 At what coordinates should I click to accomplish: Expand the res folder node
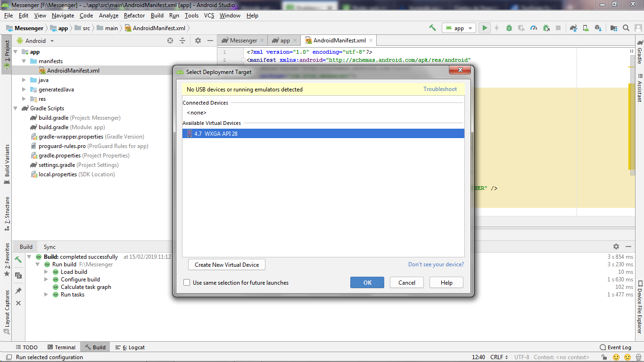[24, 99]
